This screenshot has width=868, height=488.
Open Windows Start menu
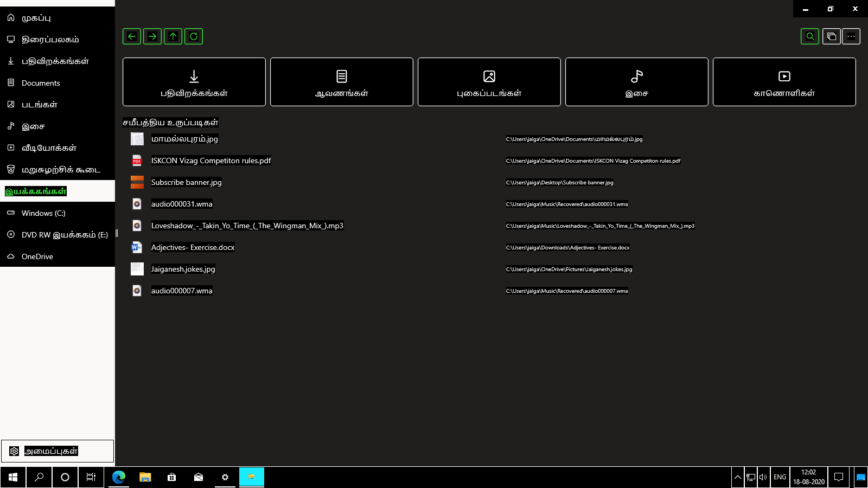[x=13, y=477]
